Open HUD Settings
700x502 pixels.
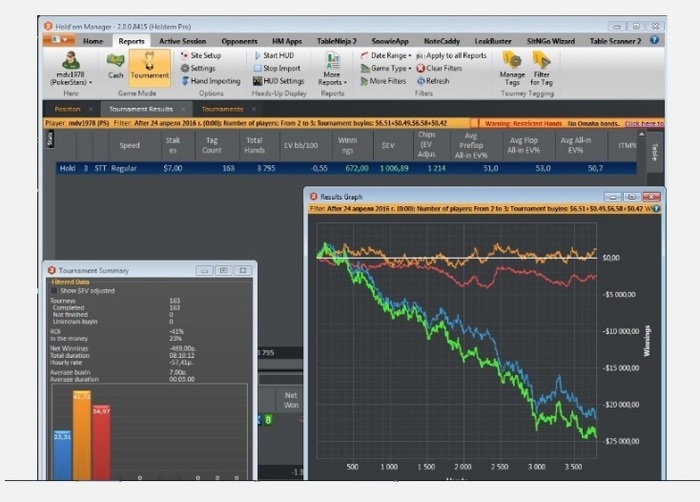click(x=279, y=81)
